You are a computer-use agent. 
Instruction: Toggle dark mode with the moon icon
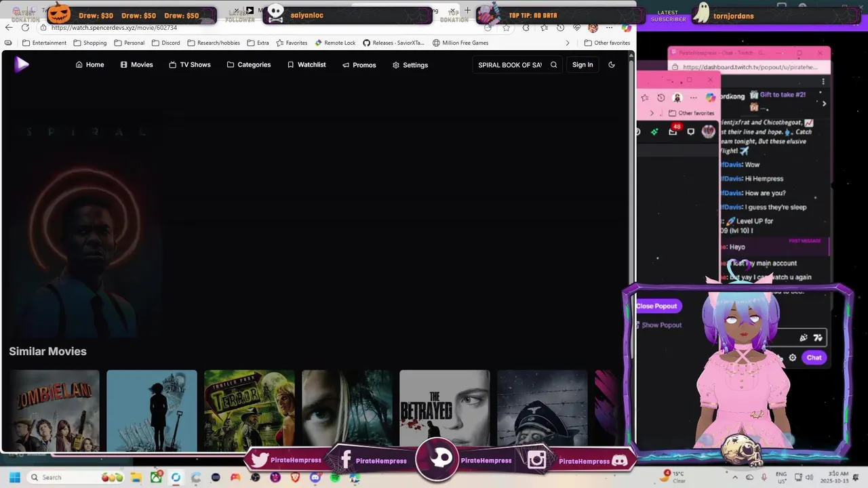click(x=612, y=65)
